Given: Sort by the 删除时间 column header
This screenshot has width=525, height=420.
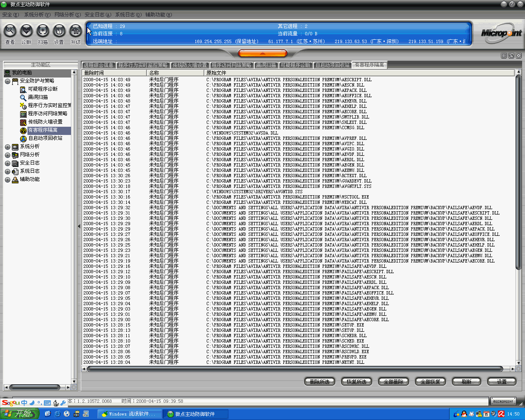Looking at the screenshot, I should [114, 73].
